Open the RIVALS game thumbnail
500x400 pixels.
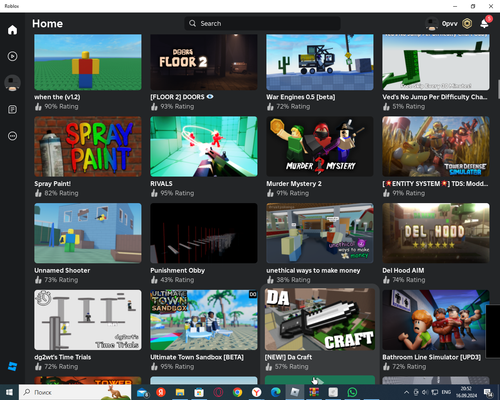(x=204, y=146)
